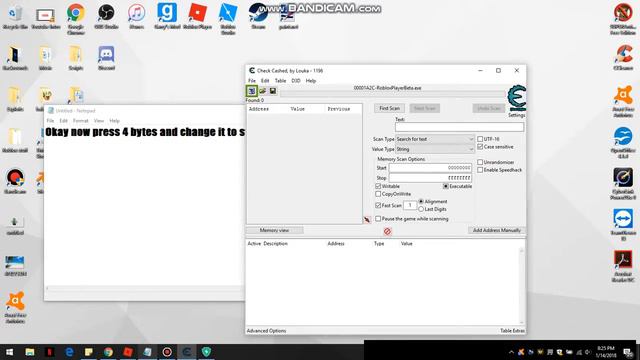The width and height of the screenshot is (640, 360).
Task: Click the Address column header in results
Action: coord(259,109)
